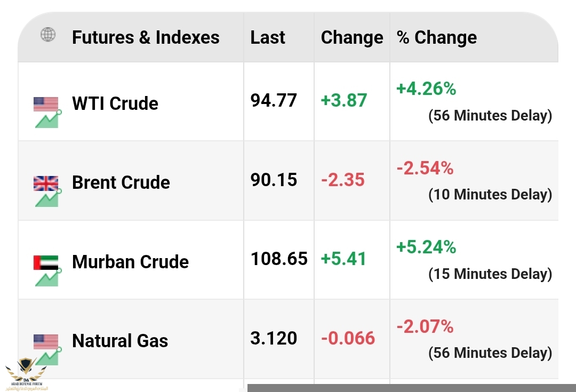Open the Natural Gas link

[x=120, y=341]
